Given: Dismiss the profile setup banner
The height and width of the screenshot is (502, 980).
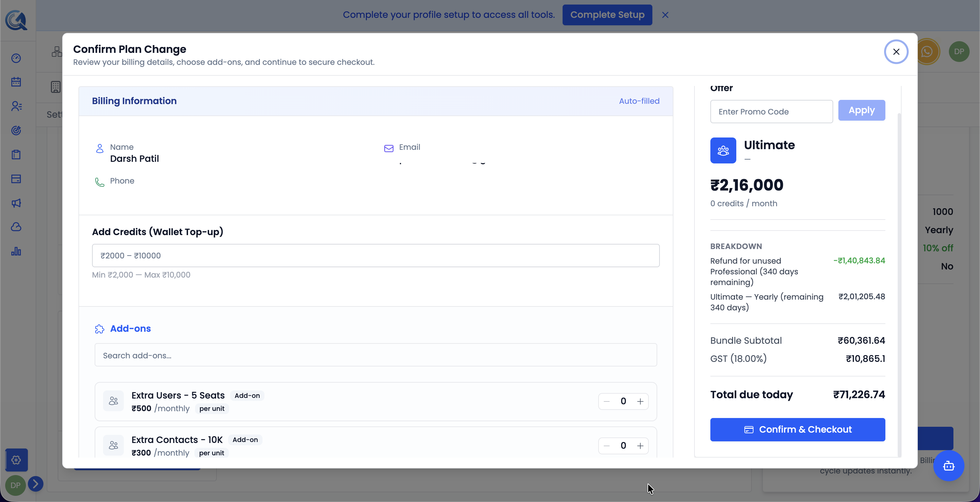Looking at the screenshot, I should pos(665,15).
